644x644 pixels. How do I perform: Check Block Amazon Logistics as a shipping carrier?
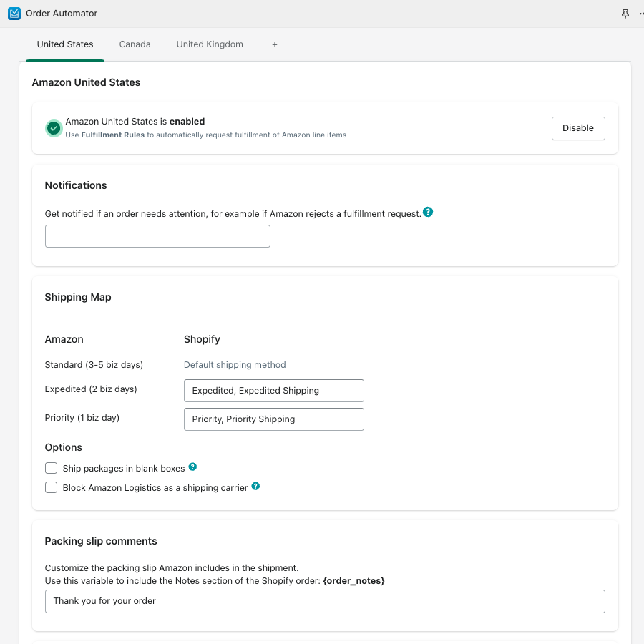tap(52, 487)
